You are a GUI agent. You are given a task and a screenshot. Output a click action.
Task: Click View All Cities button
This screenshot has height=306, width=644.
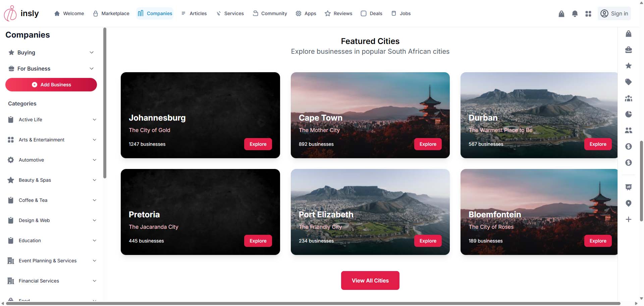click(x=370, y=280)
